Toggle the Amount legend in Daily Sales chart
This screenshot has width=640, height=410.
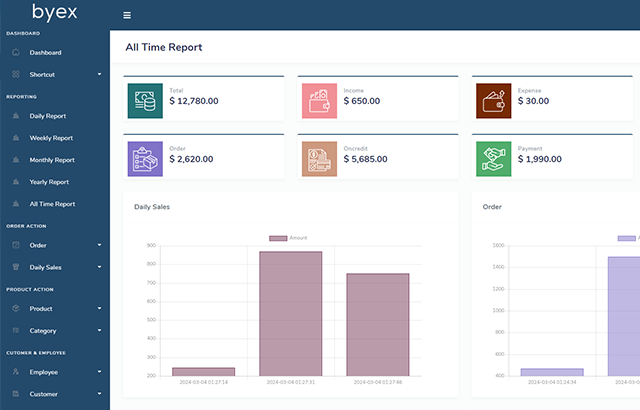tap(288, 237)
